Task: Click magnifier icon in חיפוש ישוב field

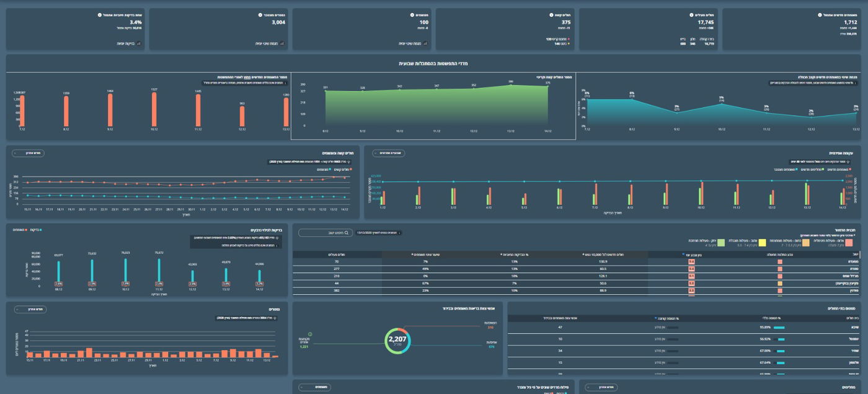Action: click(x=347, y=233)
